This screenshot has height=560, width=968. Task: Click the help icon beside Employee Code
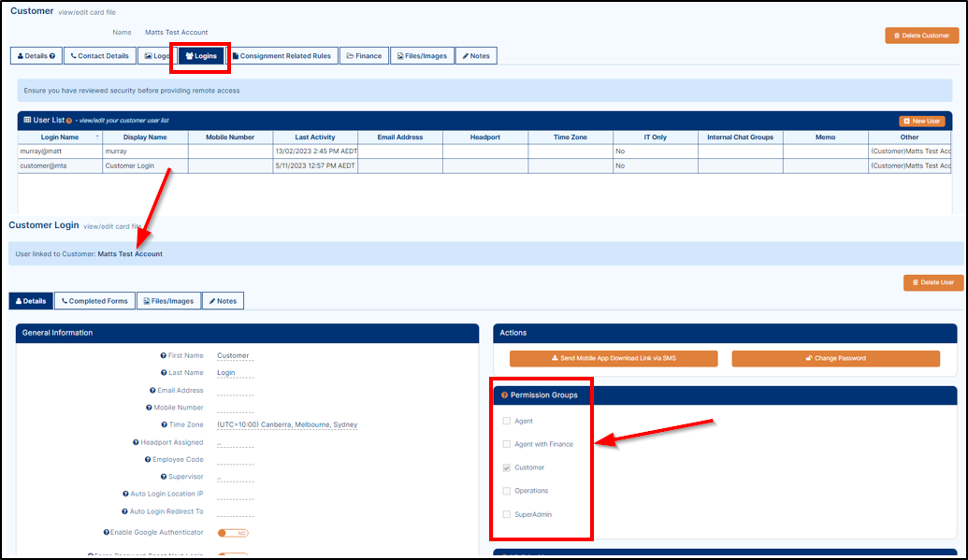pyautogui.click(x=147, y=459)
